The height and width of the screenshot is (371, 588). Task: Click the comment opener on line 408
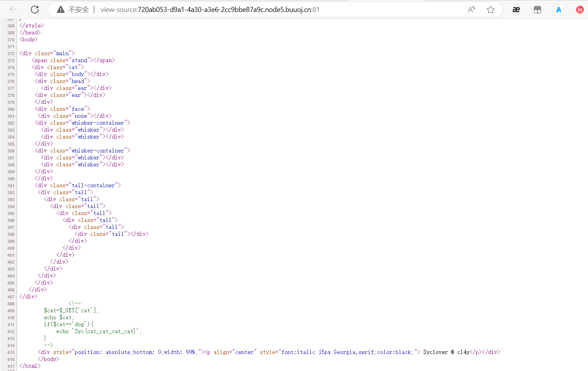[75, 304]
